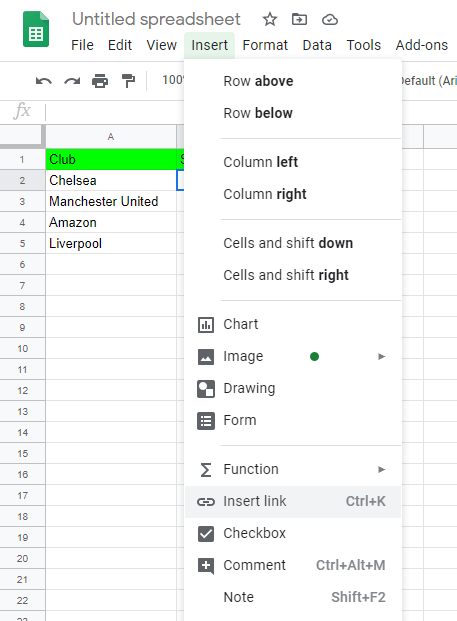457x621 pixels.
Task: Check the cloud save status icon
Action: click(329, 19)
